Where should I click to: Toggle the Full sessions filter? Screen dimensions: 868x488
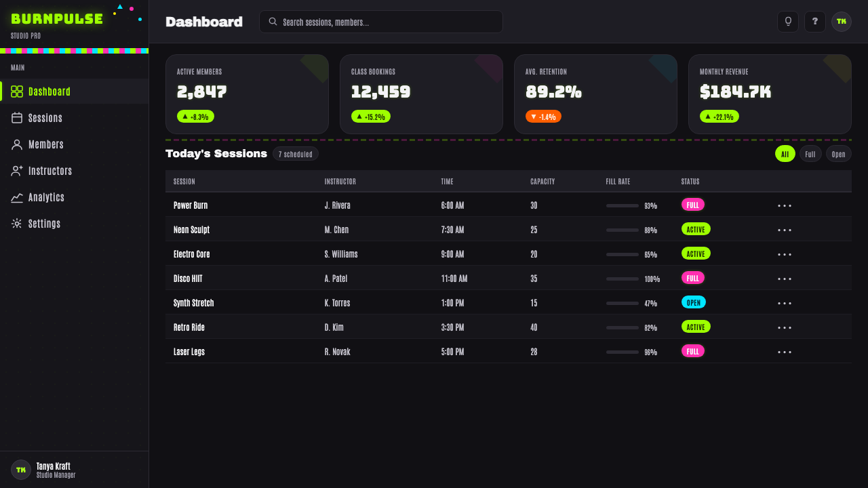click(810, 154)
